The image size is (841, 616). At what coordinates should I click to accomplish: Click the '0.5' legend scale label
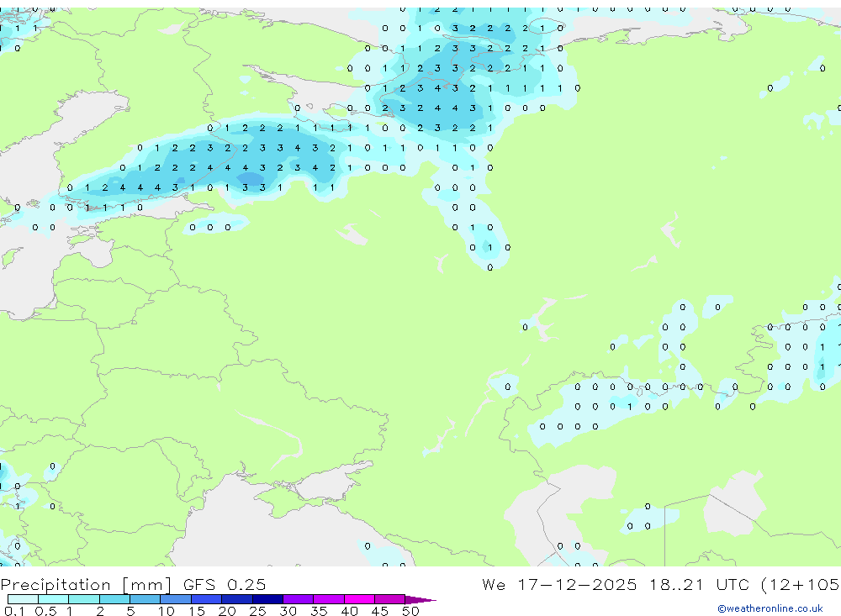45,611
